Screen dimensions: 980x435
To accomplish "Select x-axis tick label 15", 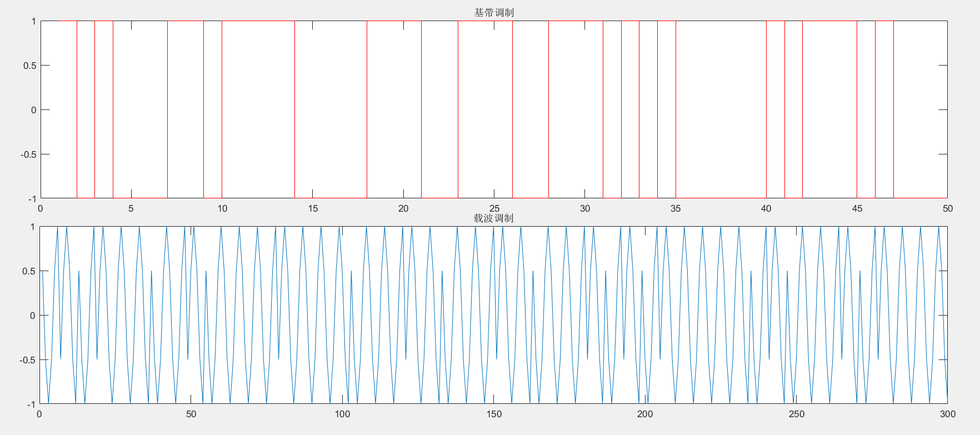I will coord(313,208).
